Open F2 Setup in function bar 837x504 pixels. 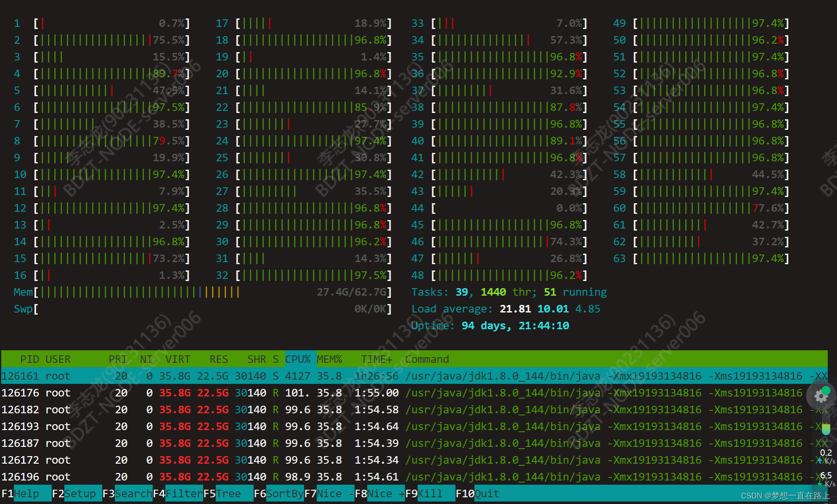(80, 493)
